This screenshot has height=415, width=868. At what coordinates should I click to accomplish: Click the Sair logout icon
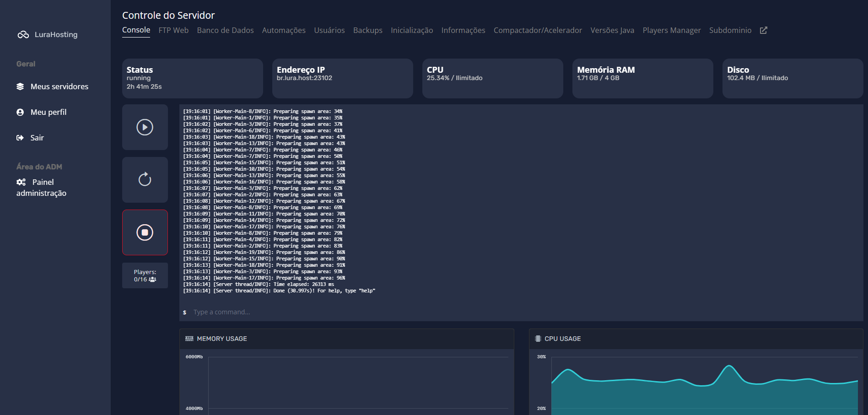click(x=20, y=138)
